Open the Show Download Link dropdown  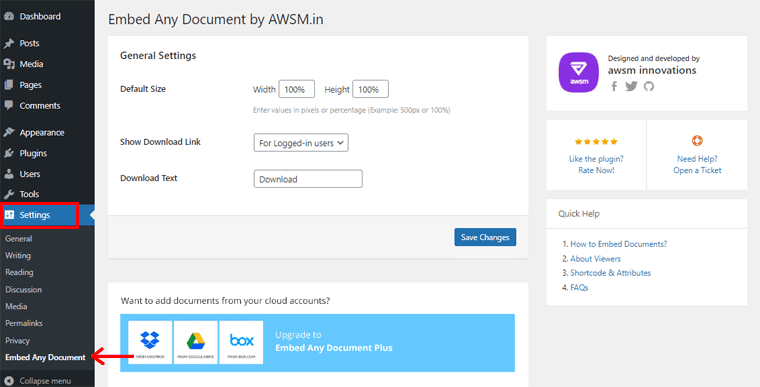301,143
